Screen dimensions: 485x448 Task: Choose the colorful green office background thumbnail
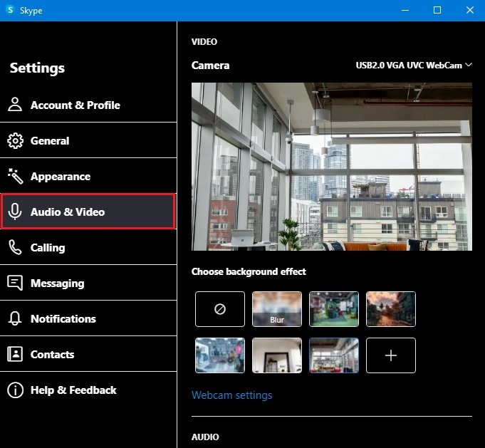click(334, 309)
